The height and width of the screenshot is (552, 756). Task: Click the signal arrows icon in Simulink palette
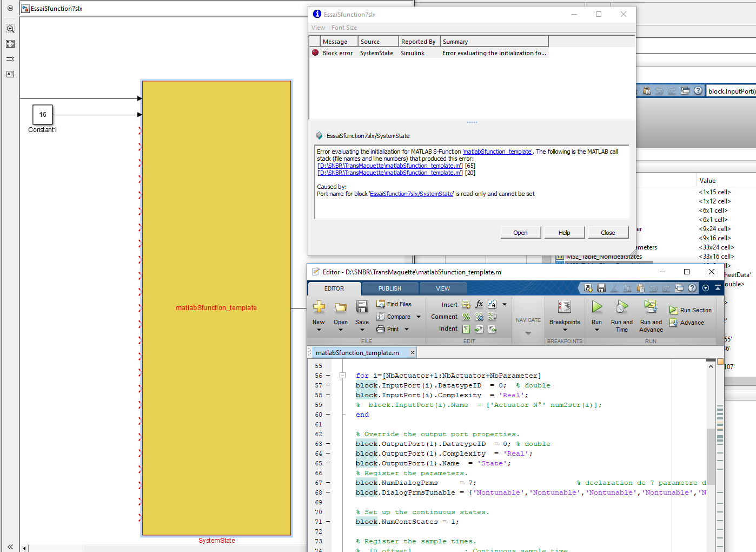[10, 59]
